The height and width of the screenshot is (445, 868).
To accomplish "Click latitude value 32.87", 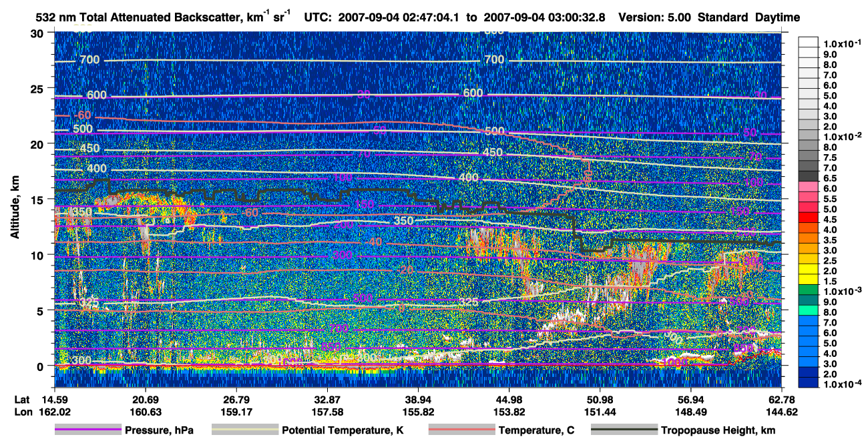I will [x=327, y=400].
